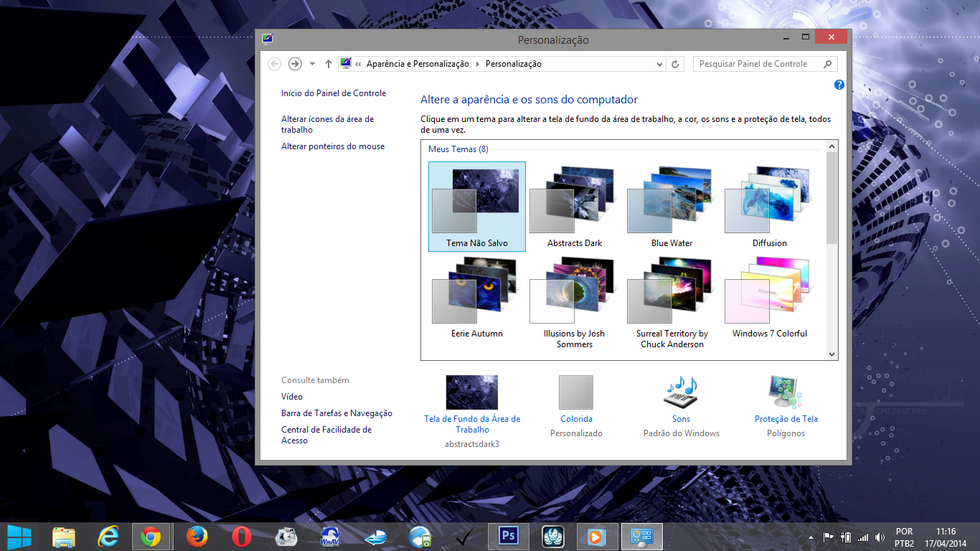Open the address bar history dropdown
Screen dimensions: 980x551
660,64
